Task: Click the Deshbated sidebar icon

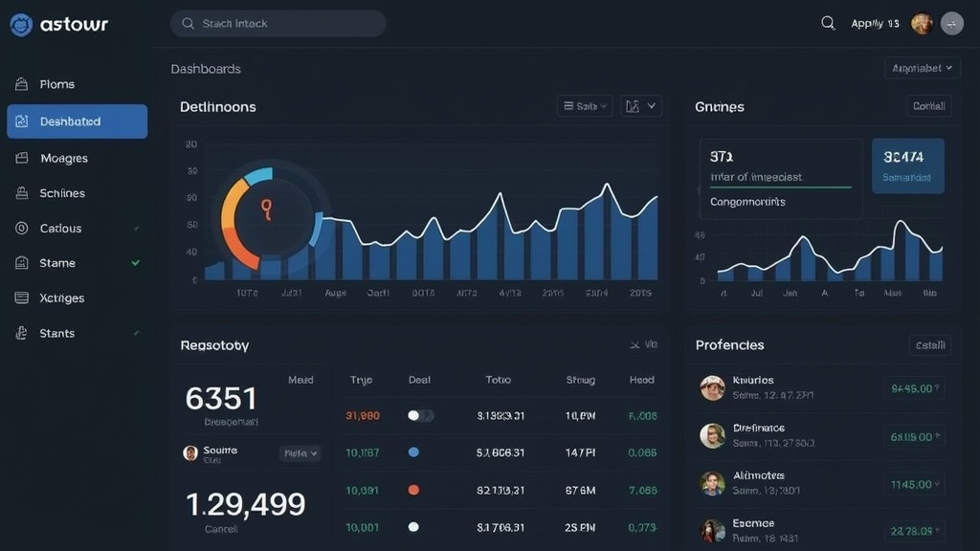Action: coord(22,121)
